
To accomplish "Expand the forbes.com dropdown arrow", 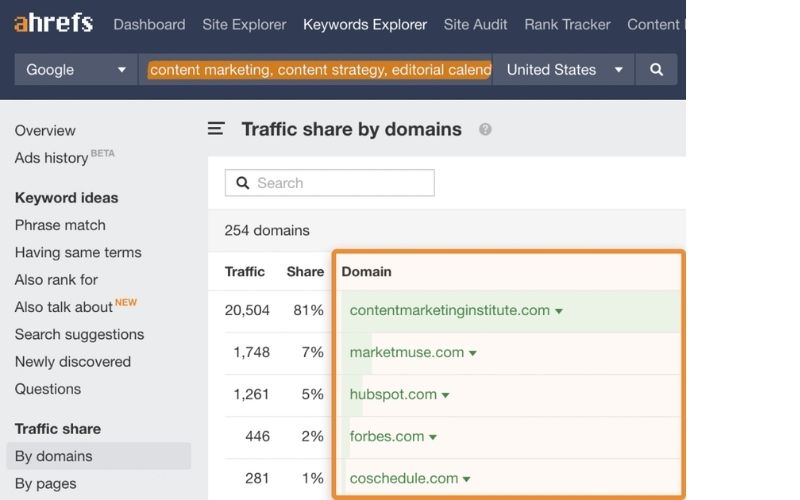I will (x=433, y=437).
